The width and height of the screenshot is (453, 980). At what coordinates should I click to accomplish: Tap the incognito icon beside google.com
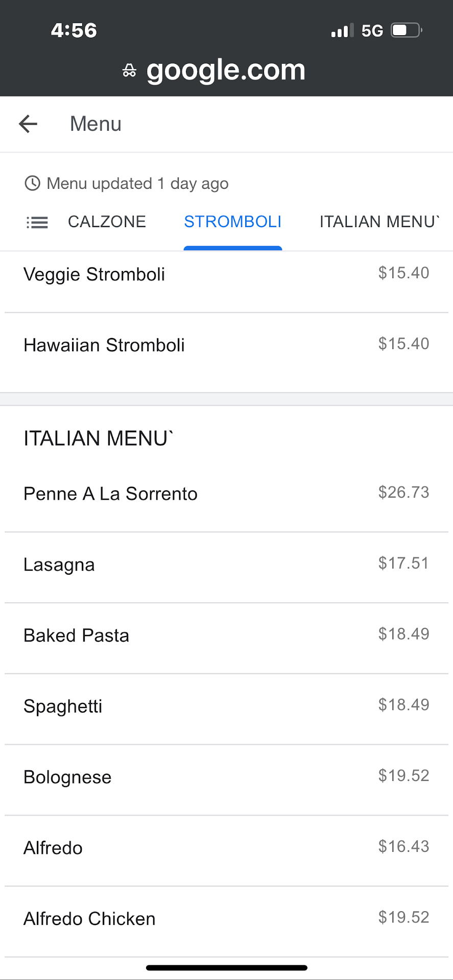coord(130,71)
